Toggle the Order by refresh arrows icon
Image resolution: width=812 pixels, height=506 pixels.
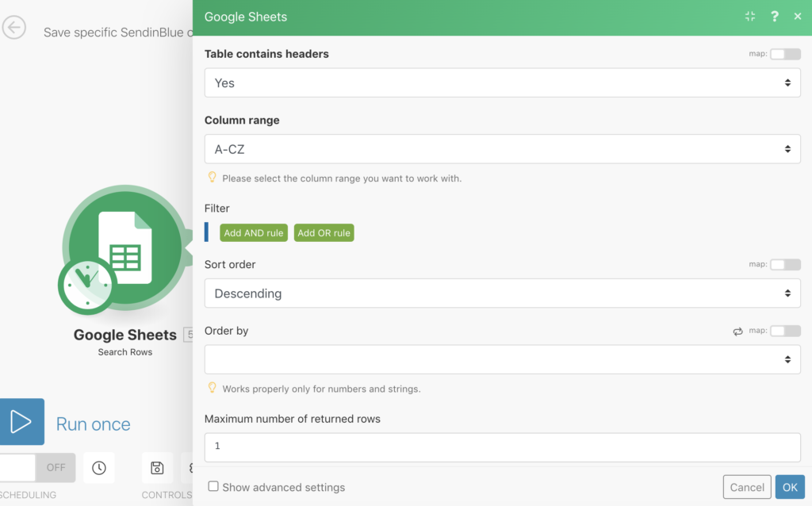738,332
